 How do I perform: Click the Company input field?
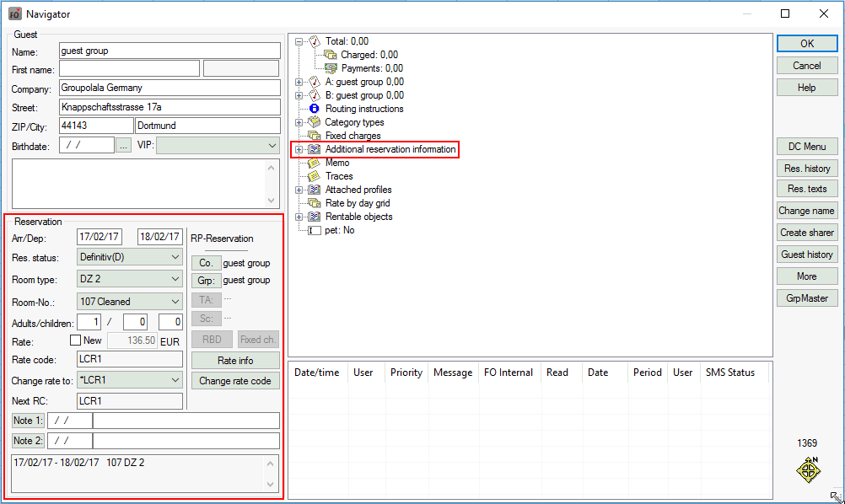169,88
